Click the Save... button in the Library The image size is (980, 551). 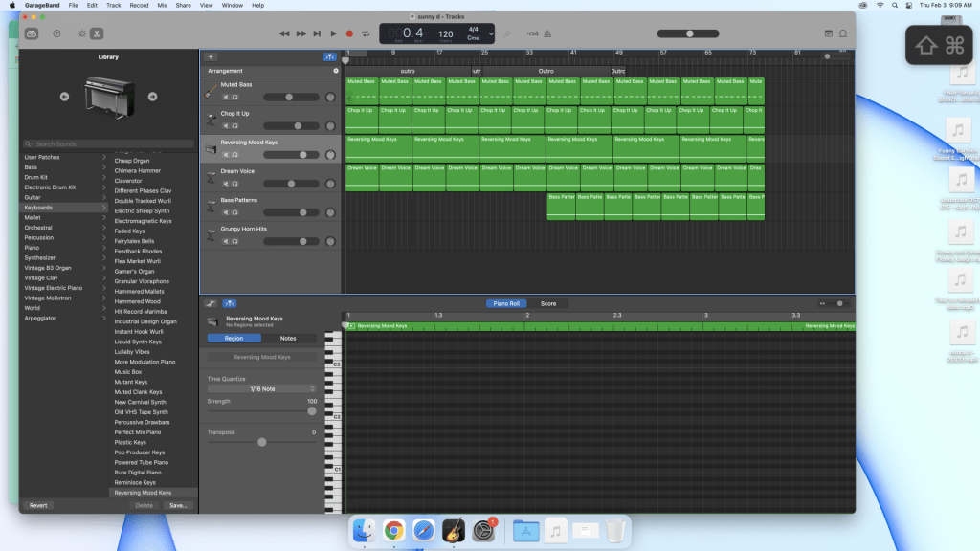click(x=178, y=505)
